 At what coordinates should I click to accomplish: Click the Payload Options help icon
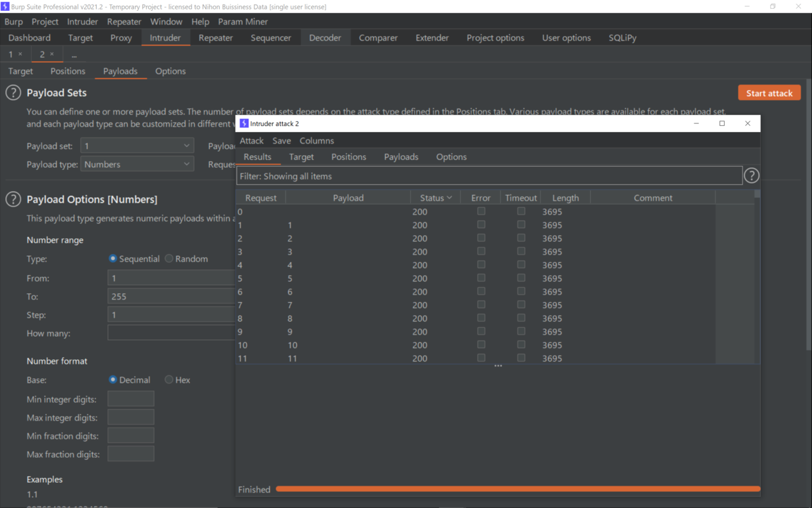point(14,199)
